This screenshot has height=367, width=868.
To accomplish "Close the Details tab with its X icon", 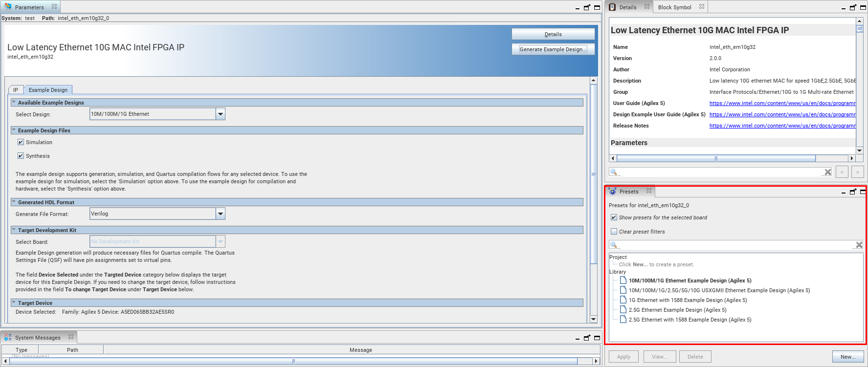I will (x=647, y=7).
